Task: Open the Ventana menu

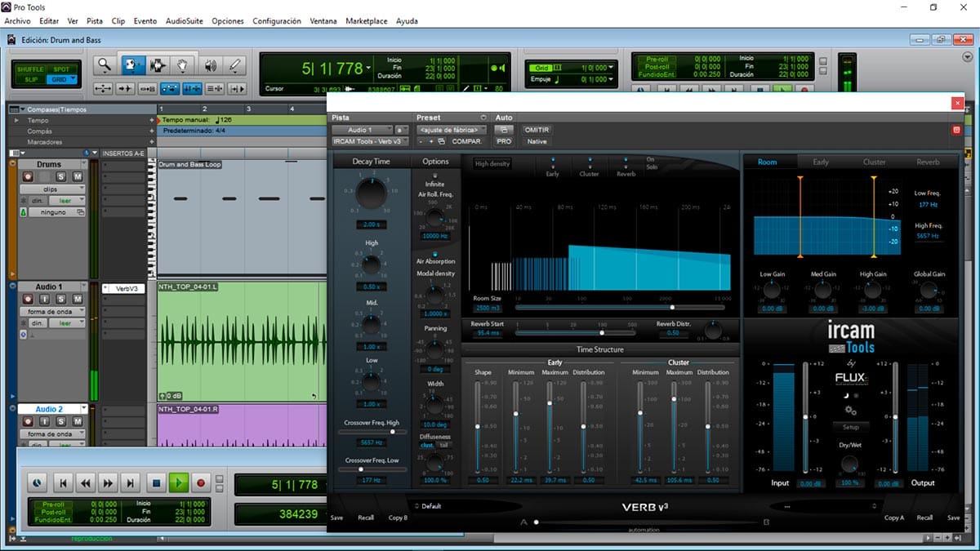Action: (x=323, y=20)
